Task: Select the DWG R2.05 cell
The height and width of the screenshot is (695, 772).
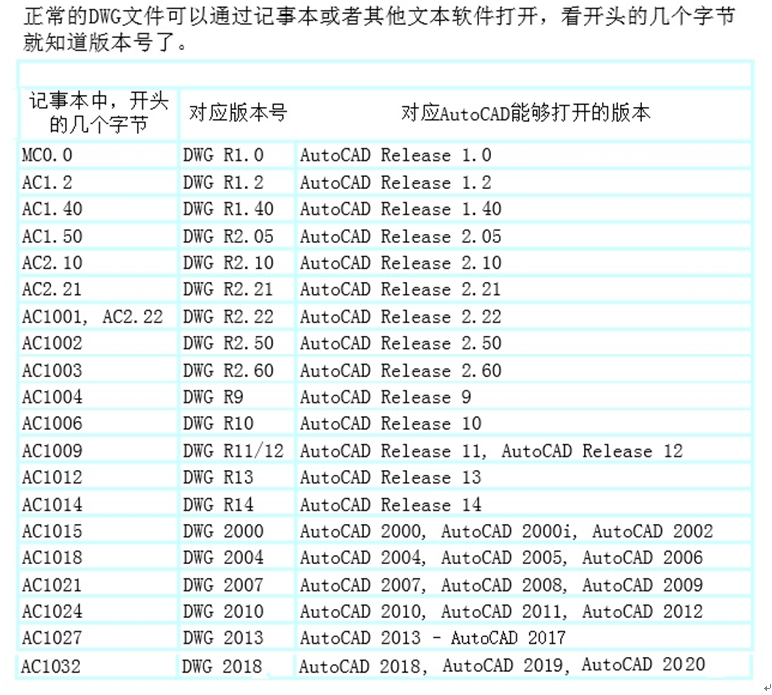Action: pos(237,236)
